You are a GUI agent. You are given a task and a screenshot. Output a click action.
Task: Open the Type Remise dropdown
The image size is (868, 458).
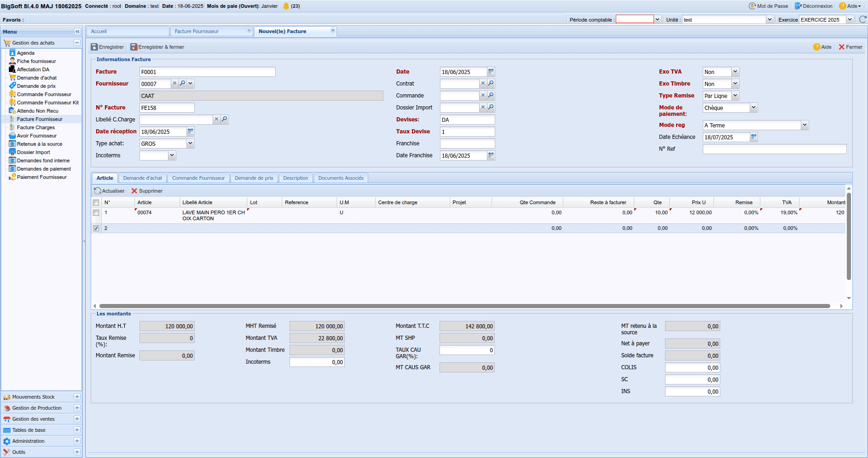coord(735,96)
